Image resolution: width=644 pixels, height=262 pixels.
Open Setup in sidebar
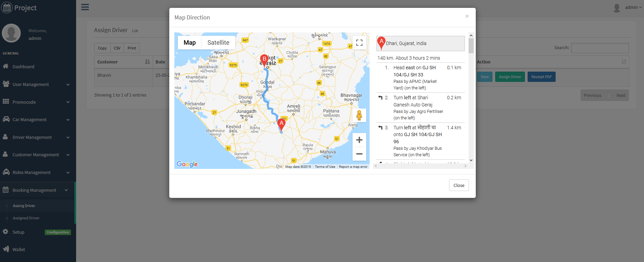[18, 232]
